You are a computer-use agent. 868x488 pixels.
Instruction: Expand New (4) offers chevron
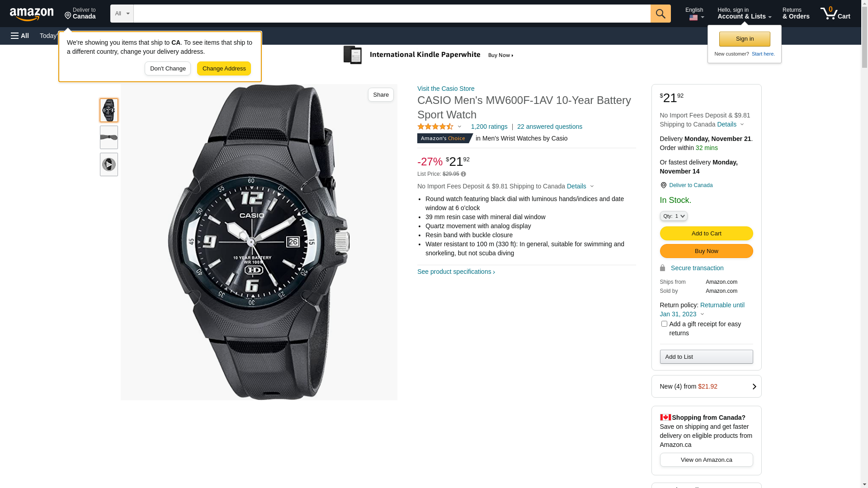754,387
